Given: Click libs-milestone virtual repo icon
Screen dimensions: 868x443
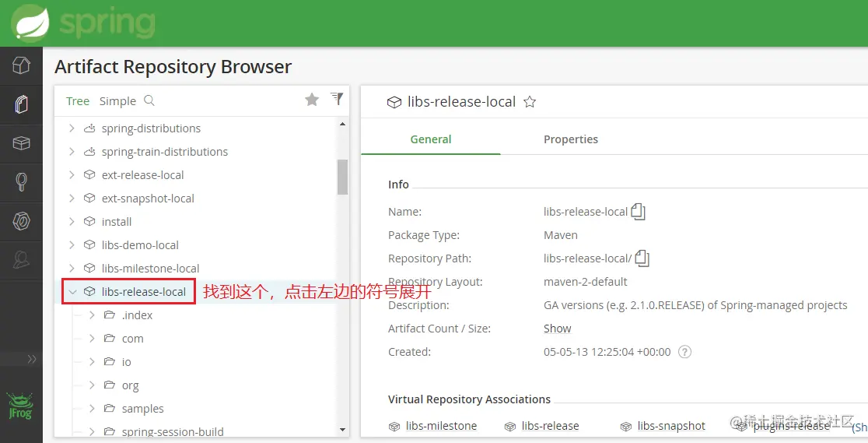Looking at the screenshot, I should coord(394,427).
